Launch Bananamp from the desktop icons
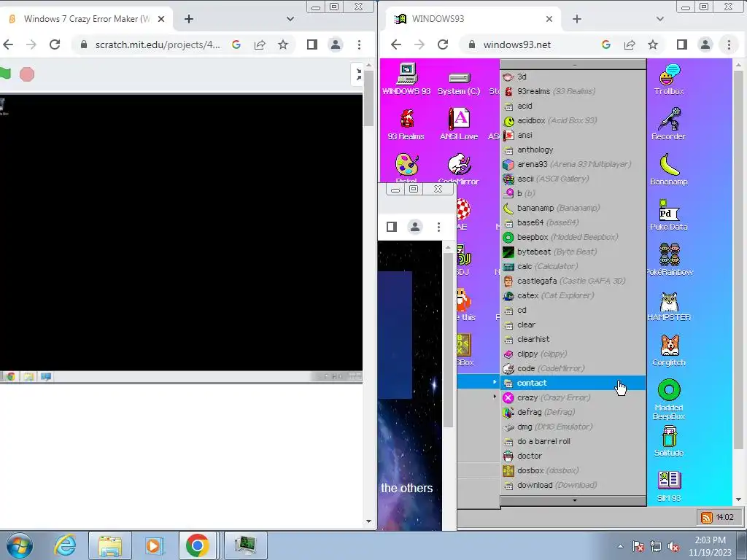 (x=669, y=169)
